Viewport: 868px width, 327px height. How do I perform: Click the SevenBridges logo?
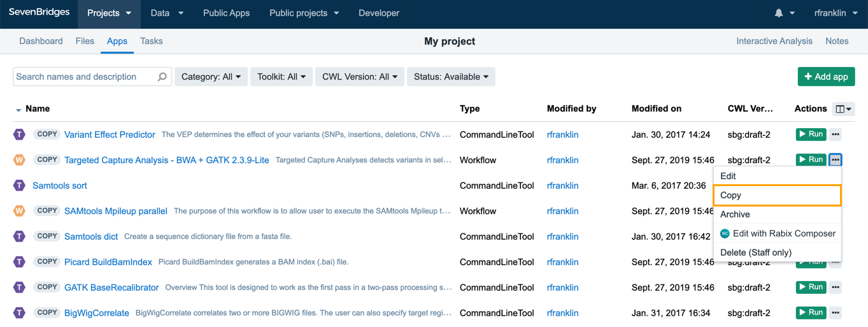pos(39,13)
